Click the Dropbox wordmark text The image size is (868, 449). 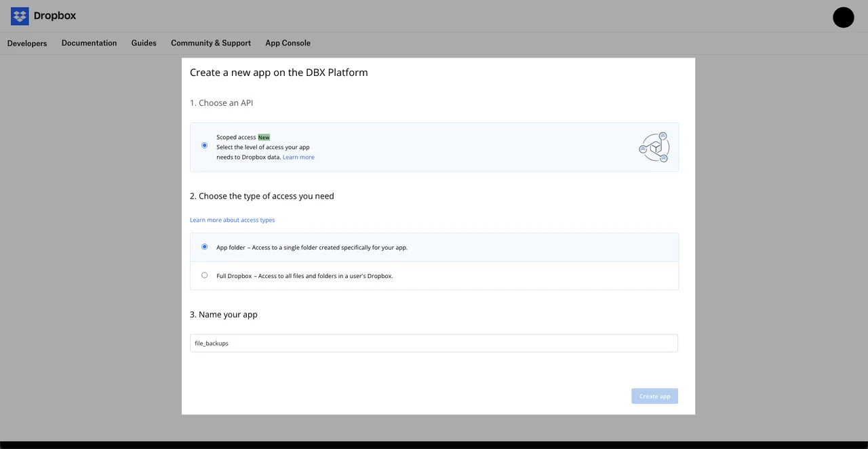[55, 16]
